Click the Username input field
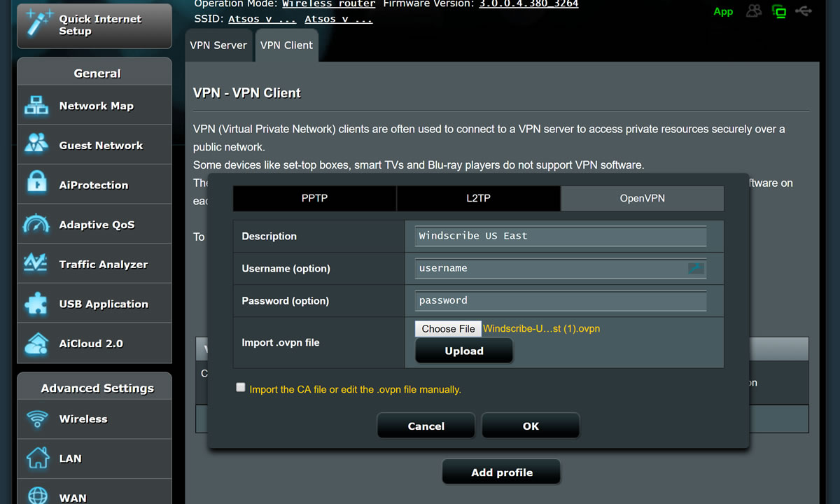This screenshot has height=504, width=840. 561,268
